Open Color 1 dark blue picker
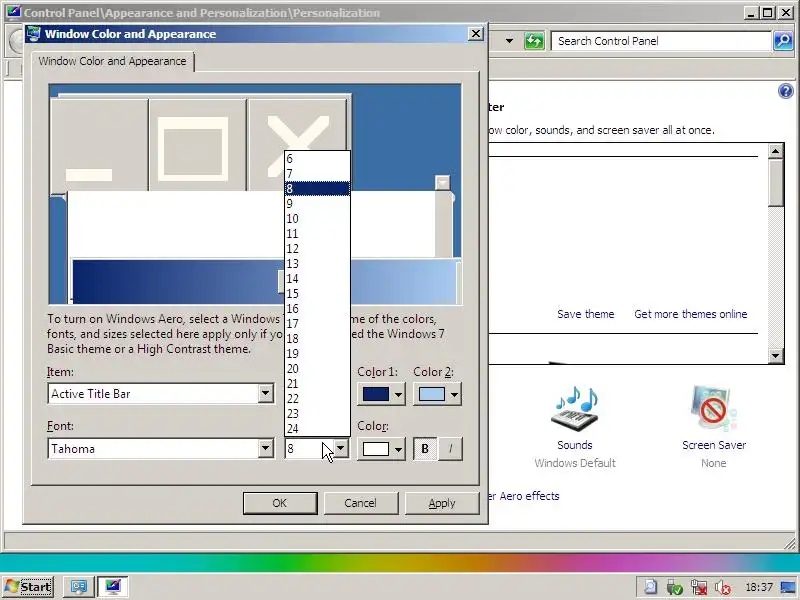Viewport: 800px width, 600px height. click(x=381, y=394)
